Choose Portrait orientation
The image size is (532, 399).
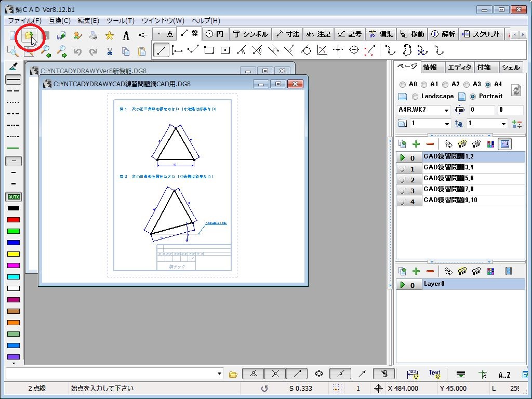(473, 97)
